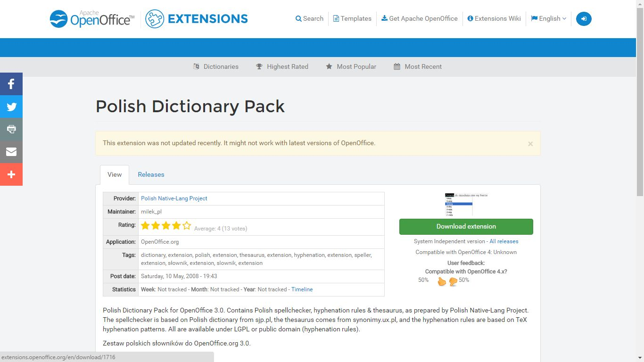Click the thumbs up feedback icon
The height and width of the screenshot is (362, 644).
442,281
